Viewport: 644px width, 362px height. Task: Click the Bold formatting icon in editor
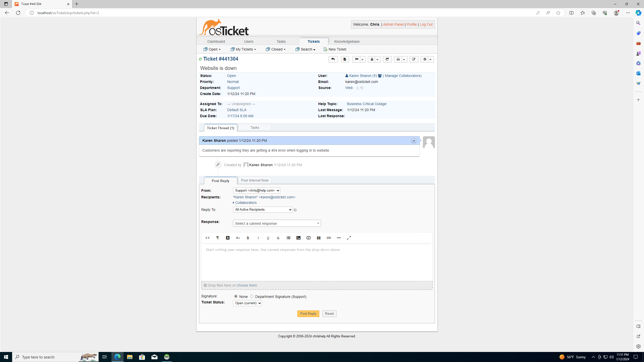pyautogui.click(x=248, y=238)
